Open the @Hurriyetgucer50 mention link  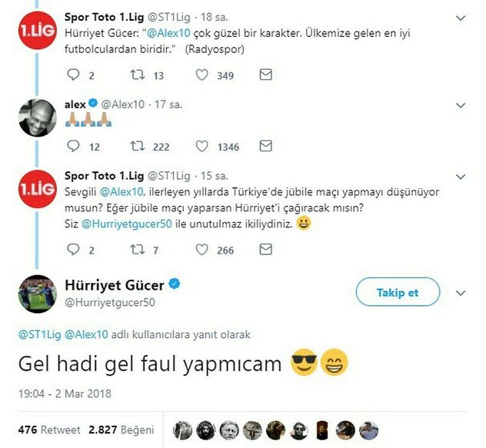tap(126, 224)
